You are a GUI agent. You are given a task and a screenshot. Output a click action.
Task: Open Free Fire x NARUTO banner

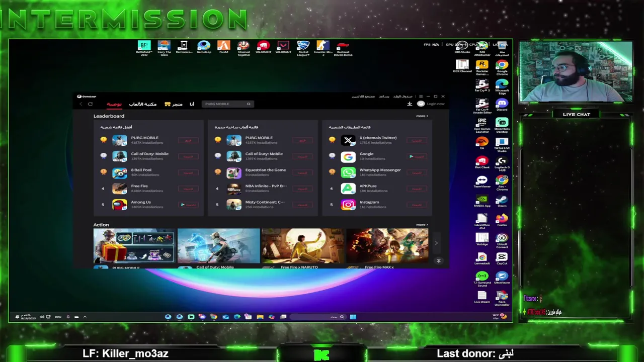click(x=302, y=246)
